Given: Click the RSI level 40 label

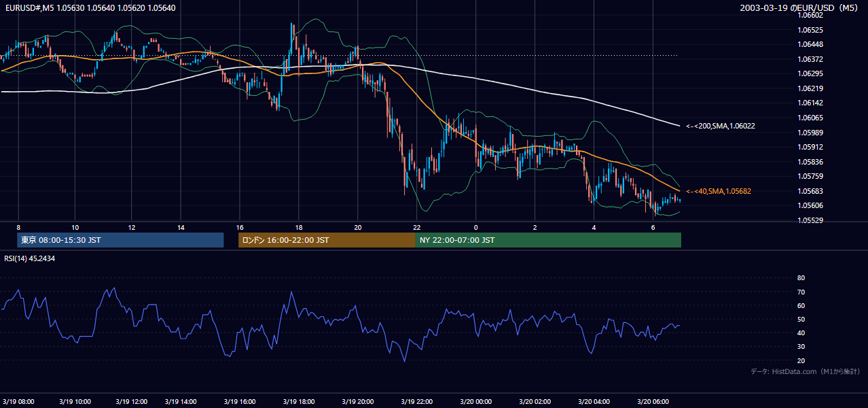Looking at the screenshot, I should click(801, 333).
